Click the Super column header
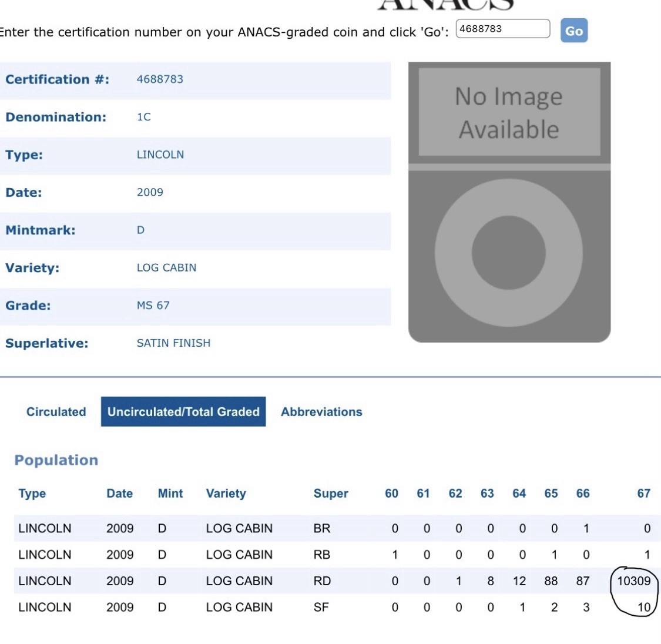 [x=331, y=494]
